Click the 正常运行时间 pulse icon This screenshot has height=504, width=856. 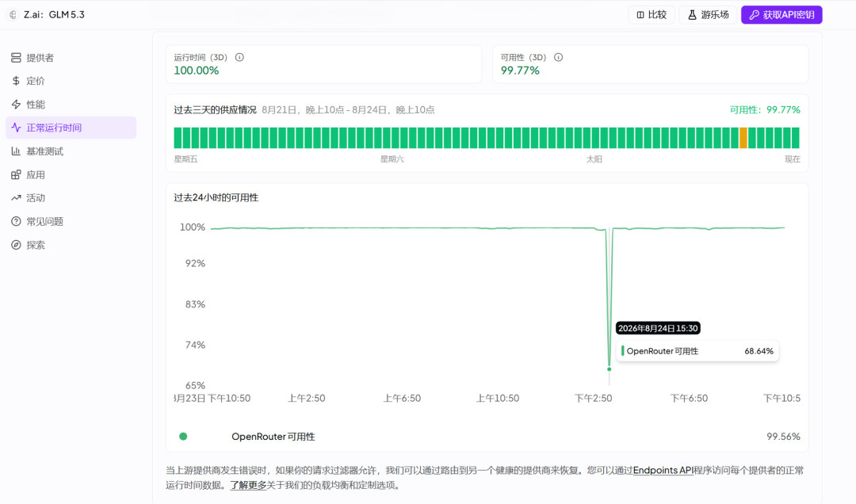16,128
